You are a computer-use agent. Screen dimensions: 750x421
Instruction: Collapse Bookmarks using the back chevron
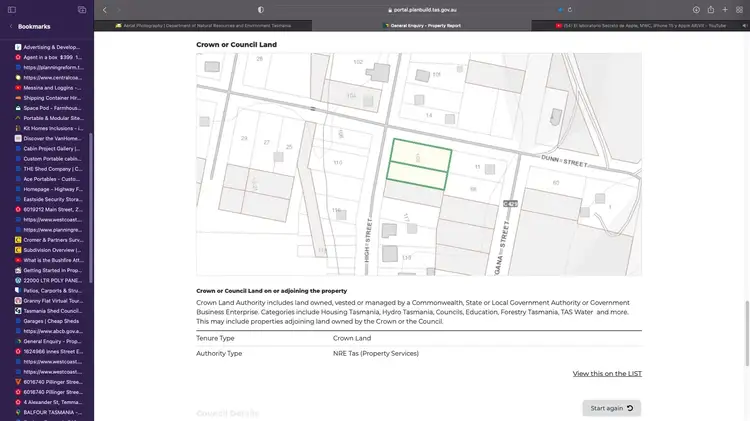tap(9, 27)
